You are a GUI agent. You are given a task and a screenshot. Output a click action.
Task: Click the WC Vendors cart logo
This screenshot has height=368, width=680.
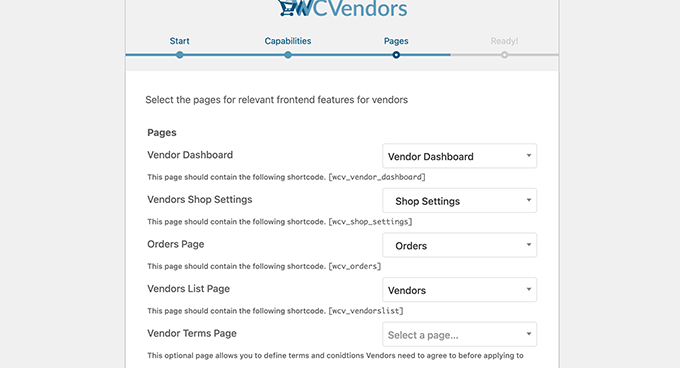pos(343,8)
